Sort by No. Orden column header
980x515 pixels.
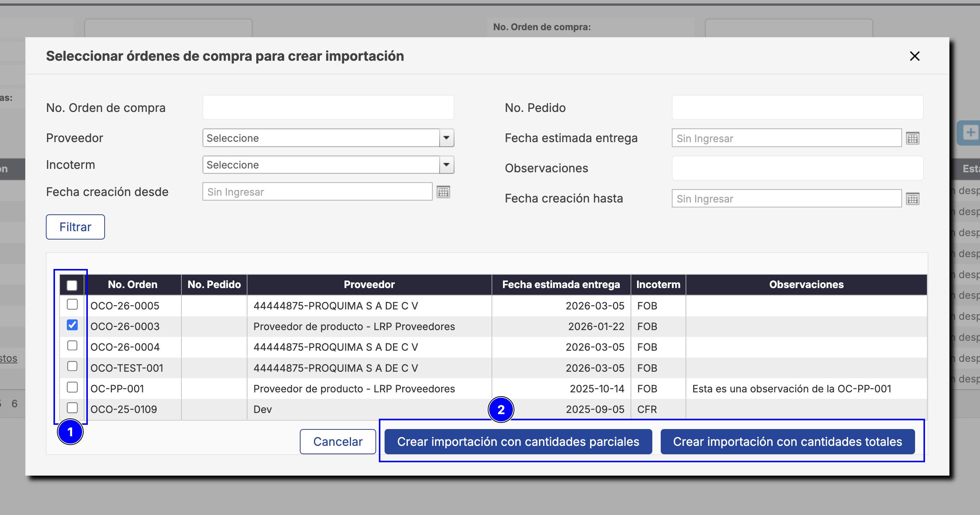133,285
